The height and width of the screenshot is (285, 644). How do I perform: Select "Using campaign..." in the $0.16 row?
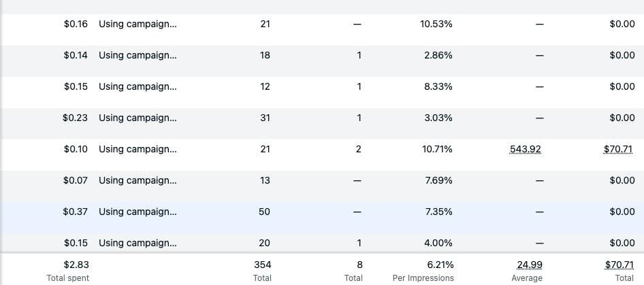pos(138,24)
